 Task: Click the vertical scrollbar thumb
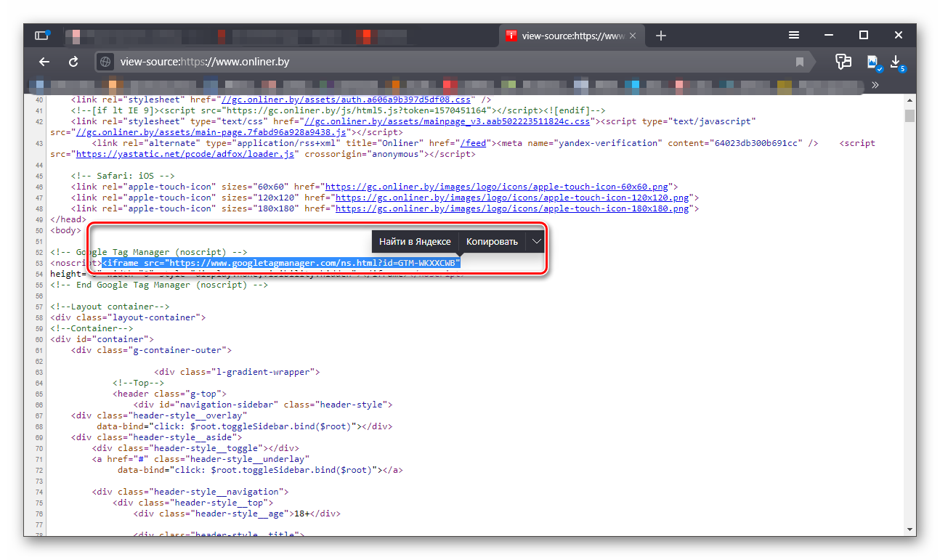click(909, 116)
